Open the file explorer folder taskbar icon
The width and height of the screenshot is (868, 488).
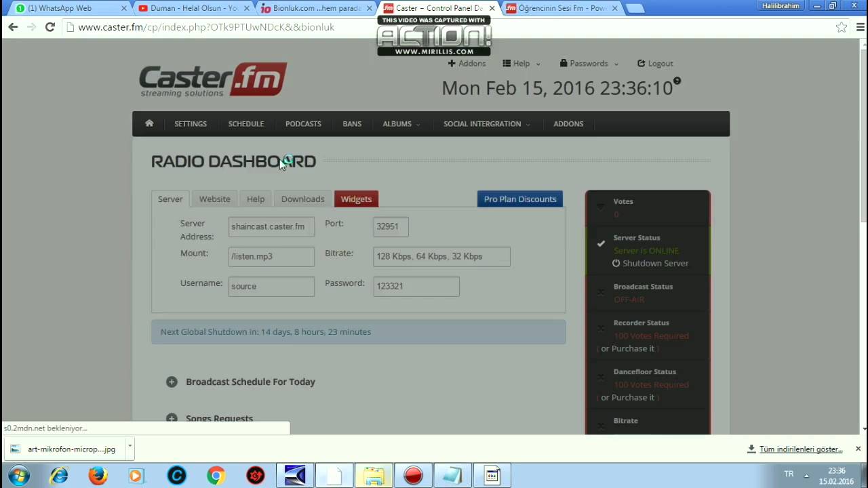click(374, 475)
